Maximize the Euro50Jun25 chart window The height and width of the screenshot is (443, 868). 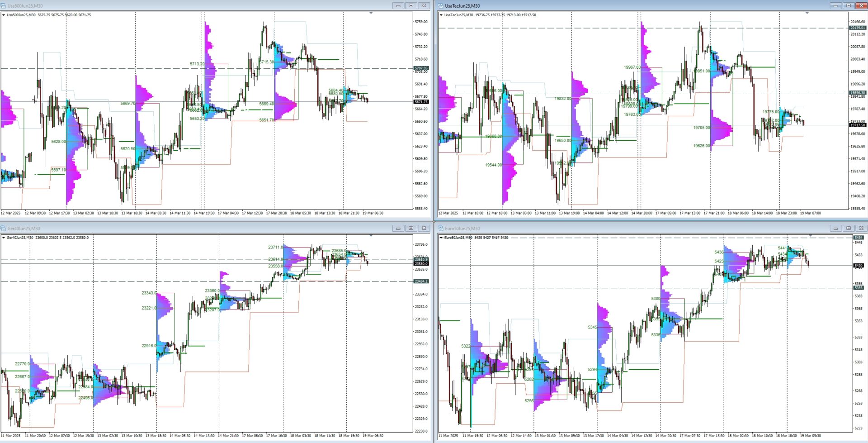848,229
